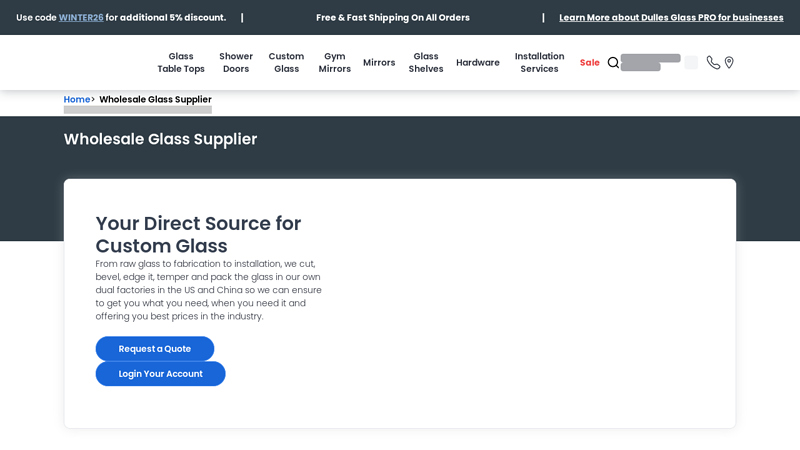Open the Hardware category
800x450 pixels.
(x=478, y=63)
